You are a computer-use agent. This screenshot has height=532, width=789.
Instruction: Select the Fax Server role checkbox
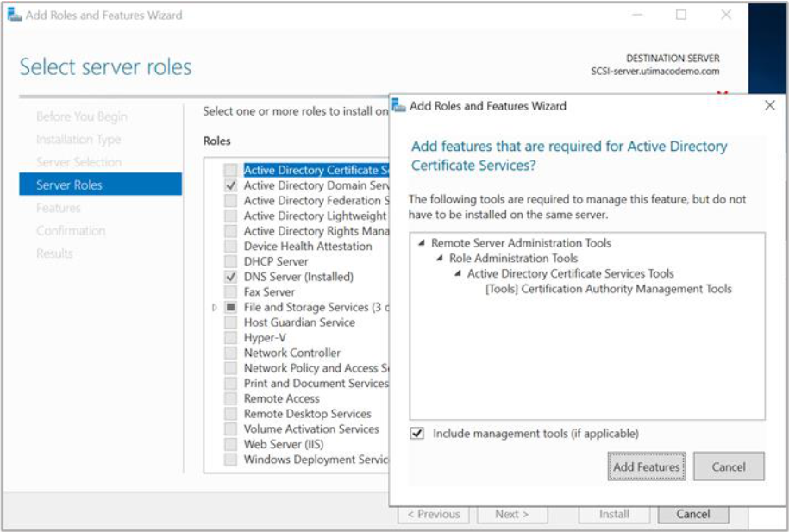[x=230, y=292]
